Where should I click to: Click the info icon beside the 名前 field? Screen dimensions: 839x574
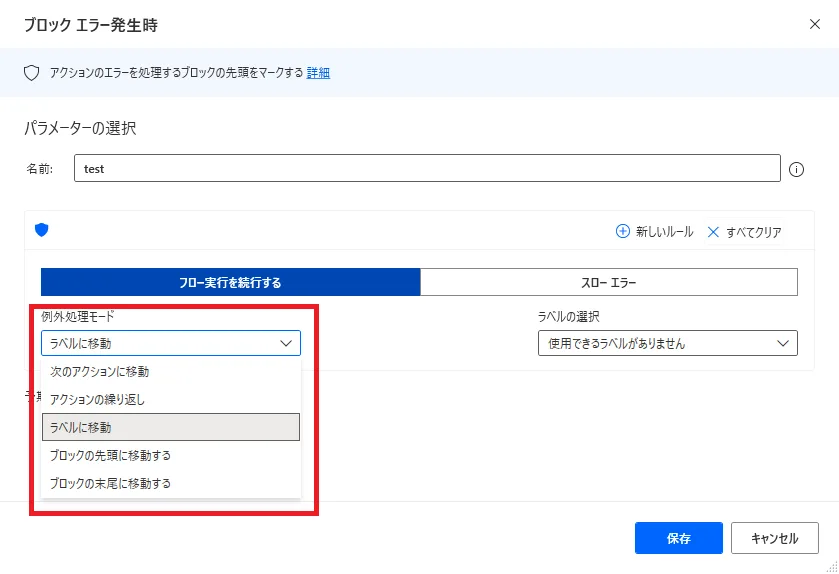tap(797, 169)
